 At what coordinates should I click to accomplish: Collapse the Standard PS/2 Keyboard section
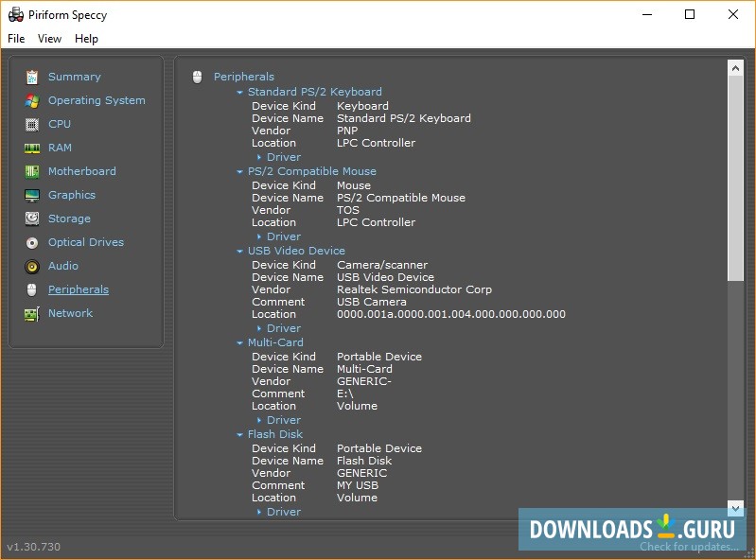coord(240,93)
